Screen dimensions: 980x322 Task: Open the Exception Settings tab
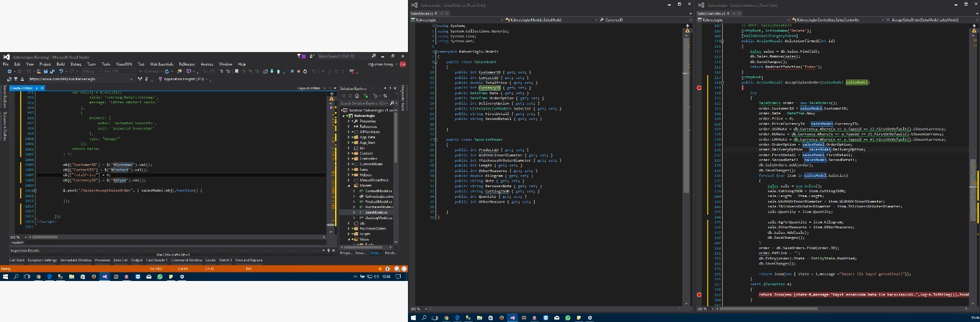coord(42,260)
